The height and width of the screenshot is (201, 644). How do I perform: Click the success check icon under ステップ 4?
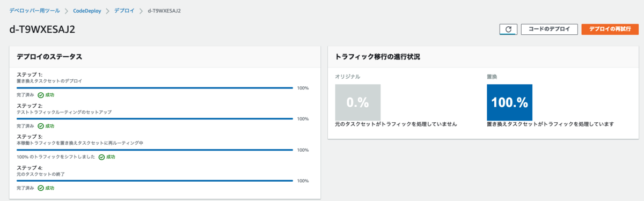point(40,188)
